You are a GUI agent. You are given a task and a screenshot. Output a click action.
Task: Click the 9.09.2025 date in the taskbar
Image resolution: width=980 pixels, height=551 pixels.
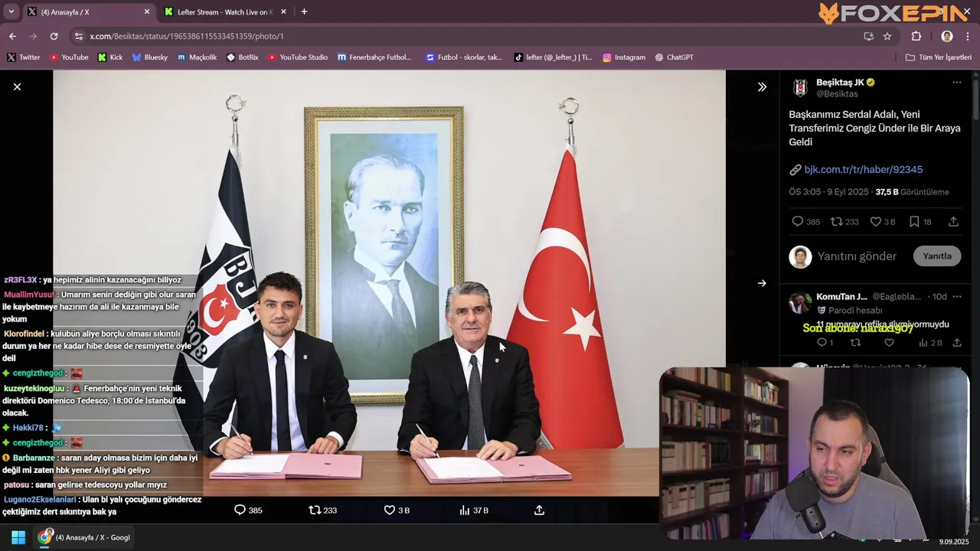coord(954,542)
